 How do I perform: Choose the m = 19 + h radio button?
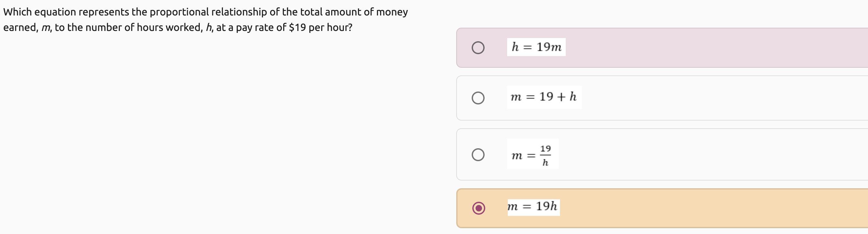[x=478, y=98]
